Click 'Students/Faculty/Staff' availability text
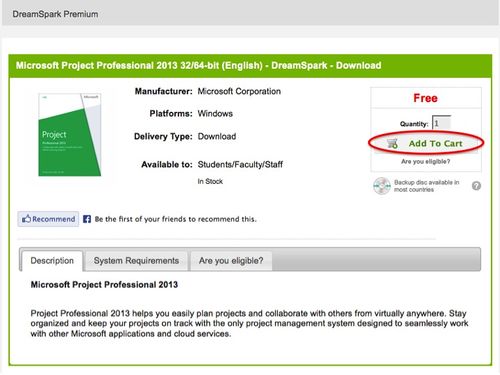Screen dimensions: 500x375 [240, 165]
